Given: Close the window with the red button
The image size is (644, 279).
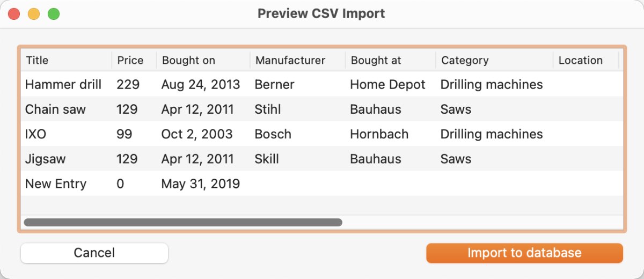Looking at the screenshot, I should [x=14, y=14].
